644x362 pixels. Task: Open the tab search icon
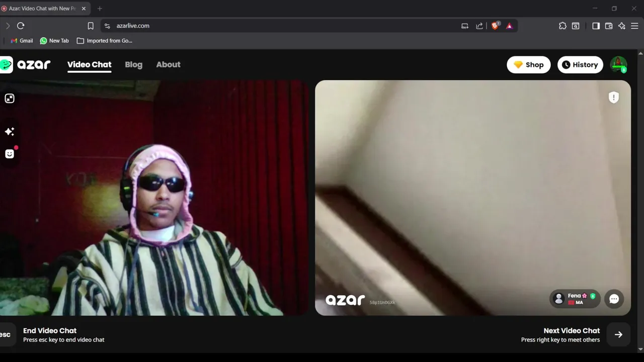[x=576, y=26]
